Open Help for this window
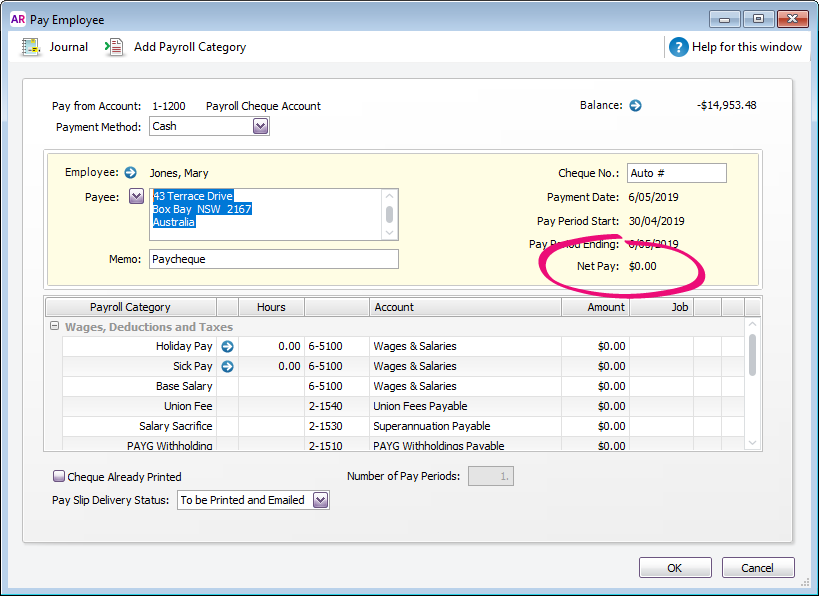Screen dimensions: 819x596 [679, 47]
